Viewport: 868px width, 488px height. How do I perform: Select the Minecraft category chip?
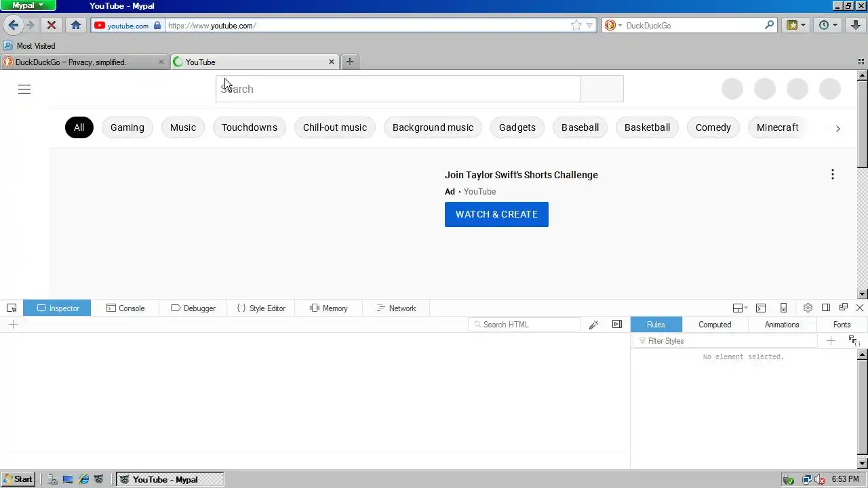[777, 127]
